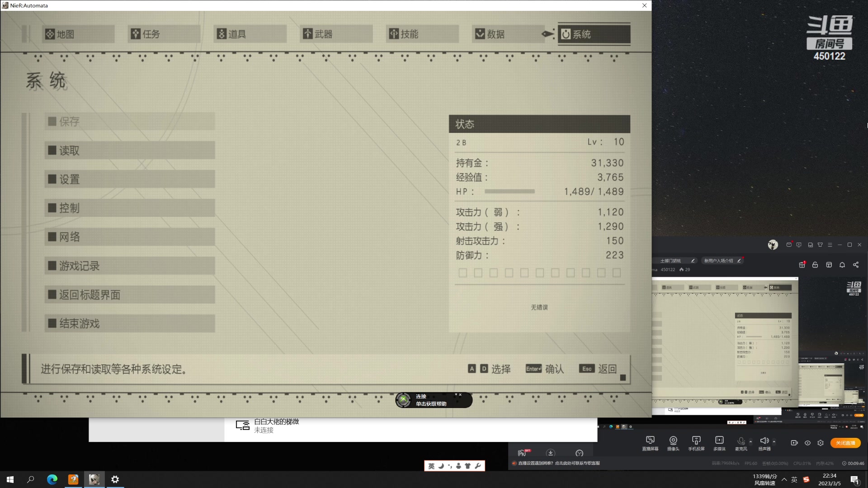This screenshot has height=488, width=868.
Task: Click the screen playback icon in Douyu title bar
Action: pyautogui.click(x=799, y=245)
